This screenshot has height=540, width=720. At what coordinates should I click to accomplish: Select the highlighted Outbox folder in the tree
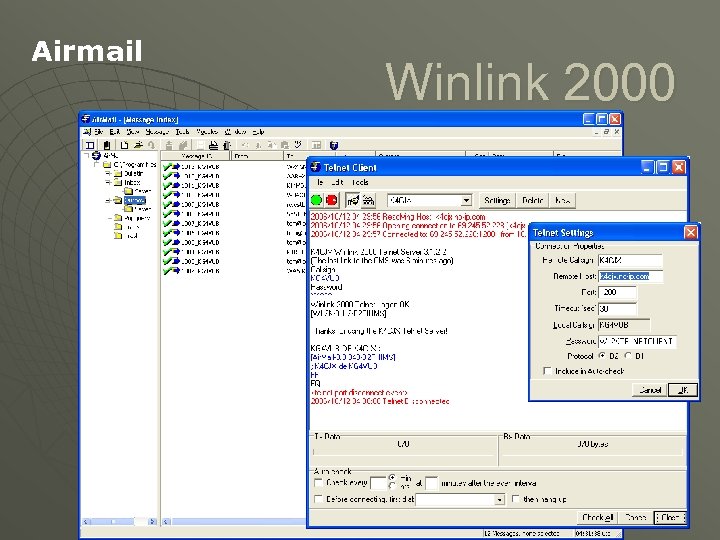click(135, 200)
